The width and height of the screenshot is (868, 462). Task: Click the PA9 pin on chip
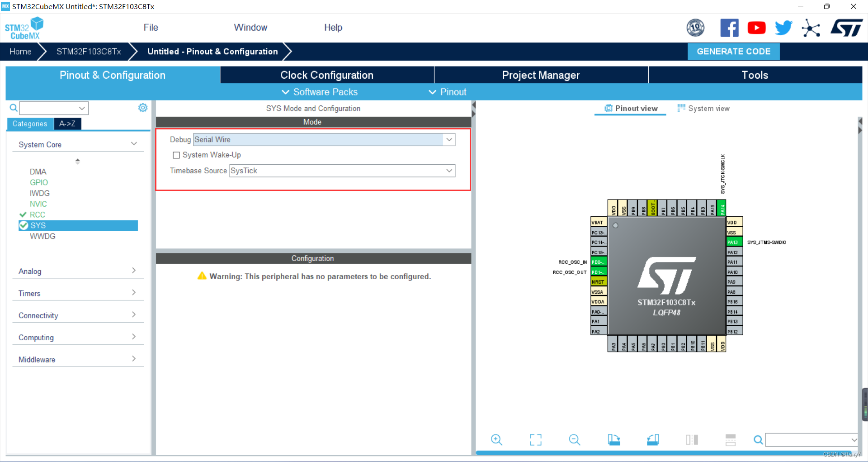(x=734, y=282)
